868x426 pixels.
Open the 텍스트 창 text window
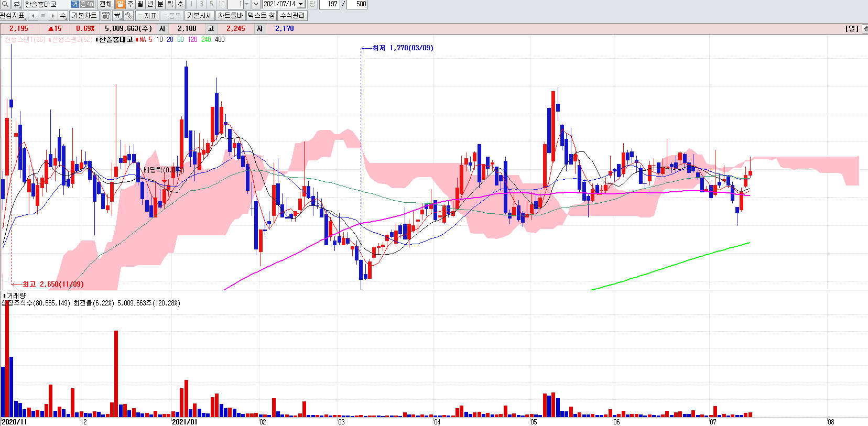[x=262, y=16]
